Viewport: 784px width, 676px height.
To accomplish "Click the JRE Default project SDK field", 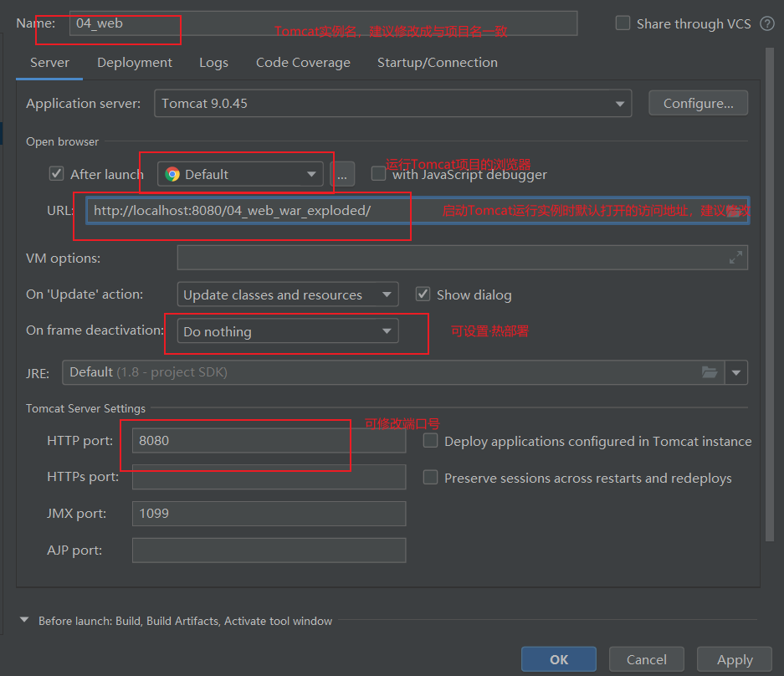I will 393,372.
